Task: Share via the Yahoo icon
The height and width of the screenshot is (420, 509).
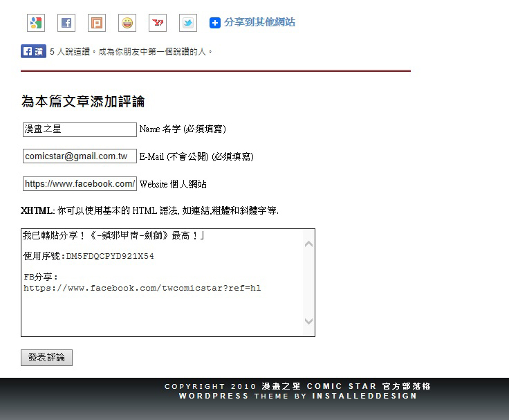Action: click(x=158, y=23)
